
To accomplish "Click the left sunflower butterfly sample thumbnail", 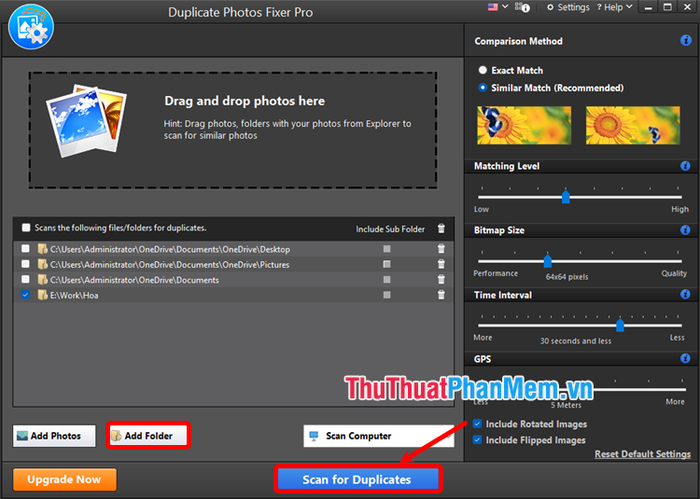I will [524, 125].
